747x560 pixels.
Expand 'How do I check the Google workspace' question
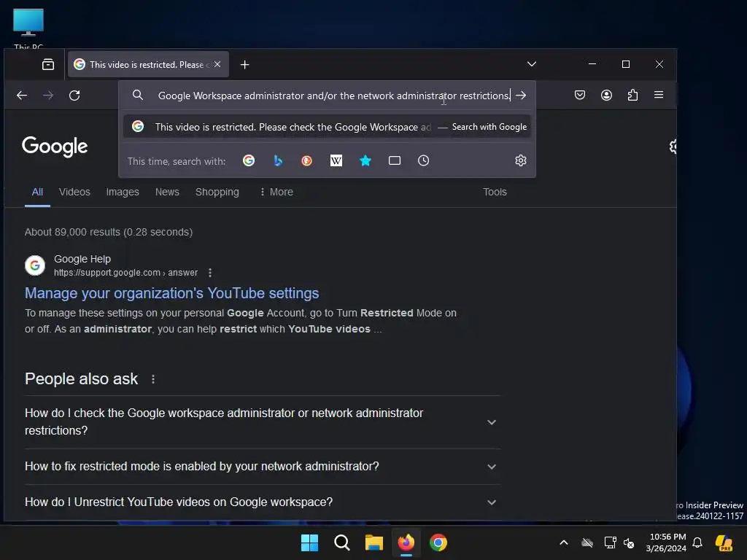(x=262, y=422)
